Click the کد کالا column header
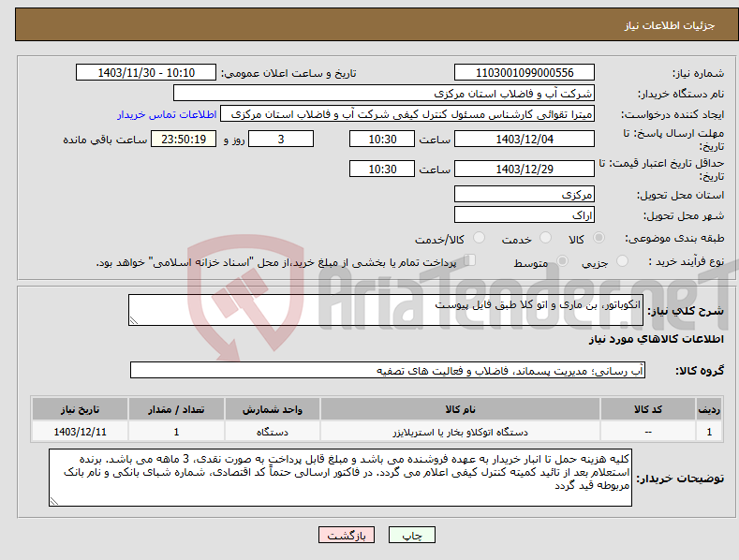 [x=648, y=409]
